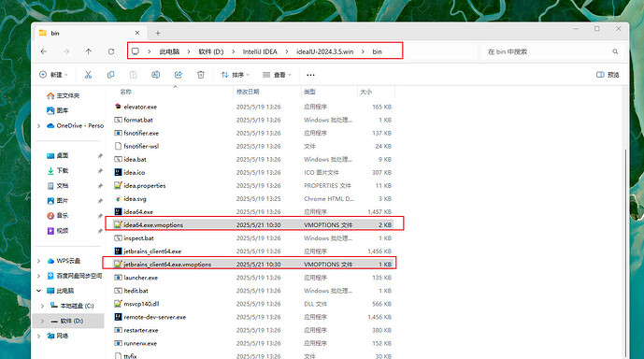This screenshot has width=644, height=359.
Task: Click IntelliJ IDEA in the breadcrumb path
Action: tap(260, 51)
